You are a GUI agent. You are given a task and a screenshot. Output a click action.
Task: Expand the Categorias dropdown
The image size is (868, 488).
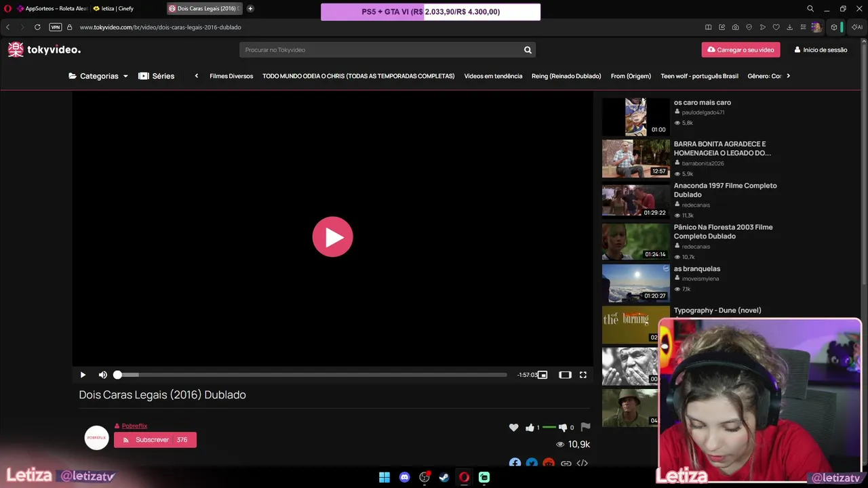click(x=98, y=76)
